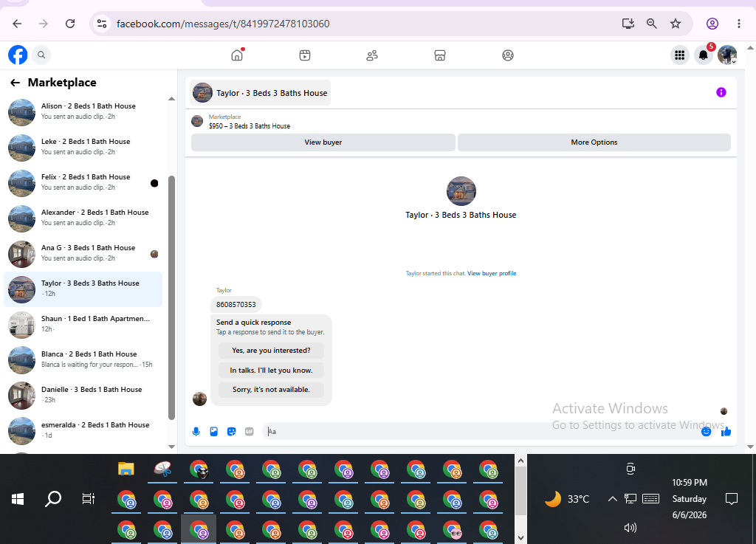Open account profile picture menu
Image resolution: width=756 pixels, height=544 pixels.
pos(727,55)
